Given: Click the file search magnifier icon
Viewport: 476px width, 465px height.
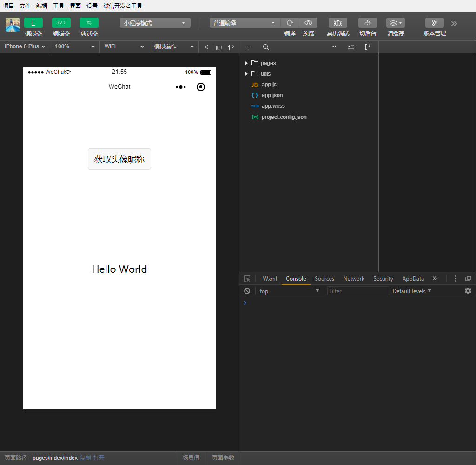Looking at the screenshot, I should point(266,47).
